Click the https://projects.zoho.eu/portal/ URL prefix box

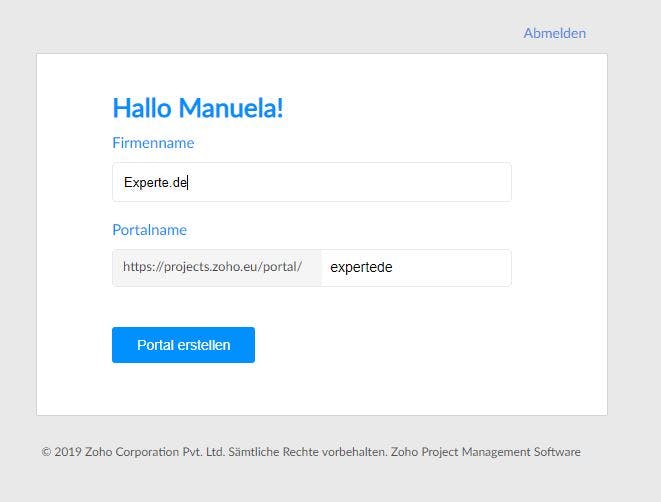217,267
